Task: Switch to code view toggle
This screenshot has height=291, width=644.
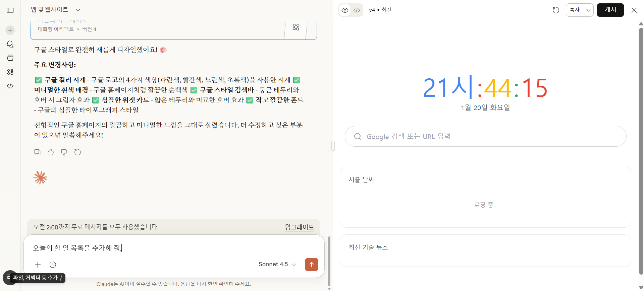Action: click(357, 10)
